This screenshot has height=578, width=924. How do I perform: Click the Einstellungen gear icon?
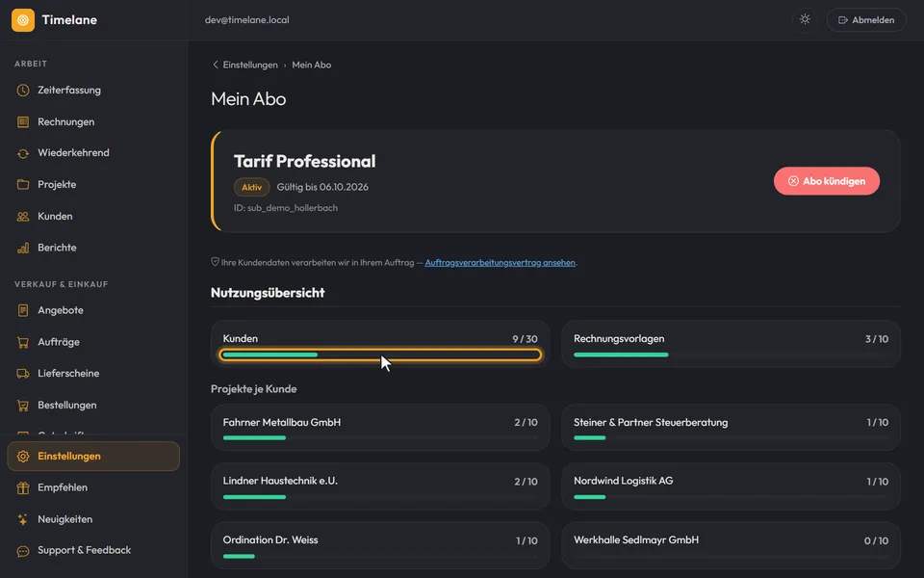23,457
